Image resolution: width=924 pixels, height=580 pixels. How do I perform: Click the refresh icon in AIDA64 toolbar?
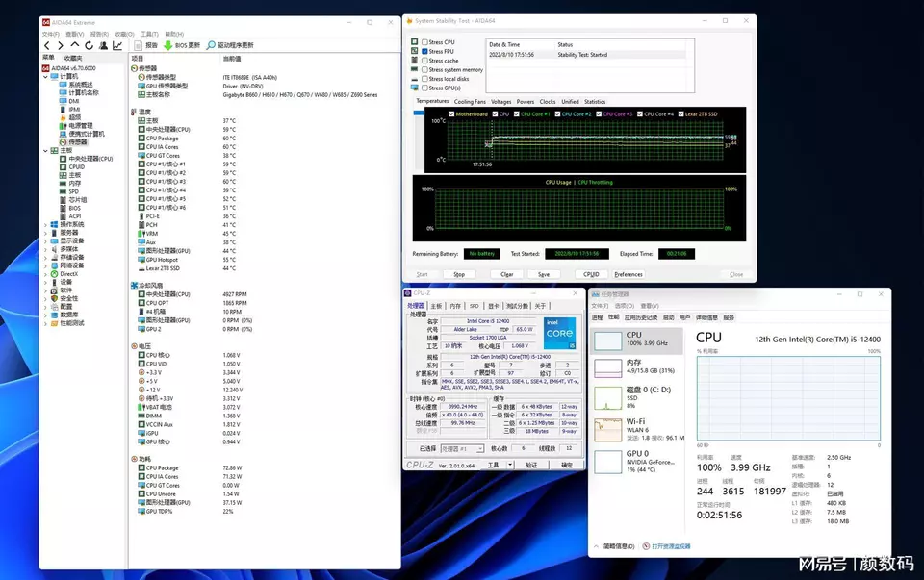[90, 45]
